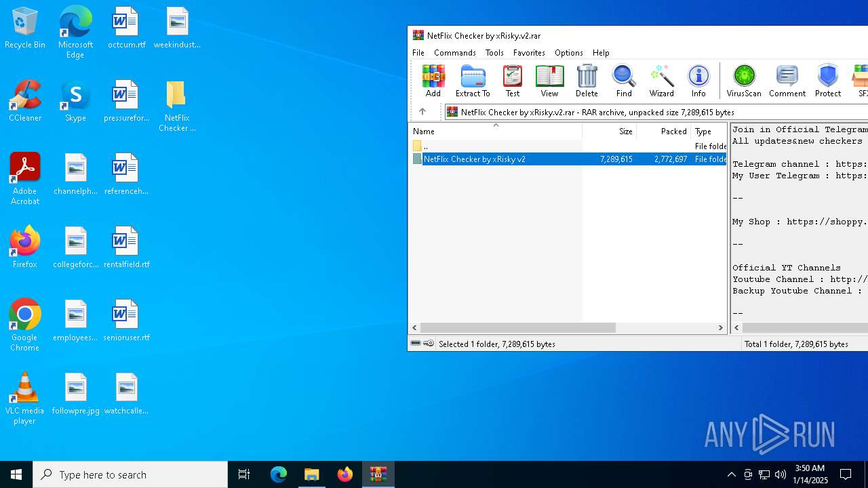
Task: Click the file list's right scroll arrow
Action: pos(721,327)
